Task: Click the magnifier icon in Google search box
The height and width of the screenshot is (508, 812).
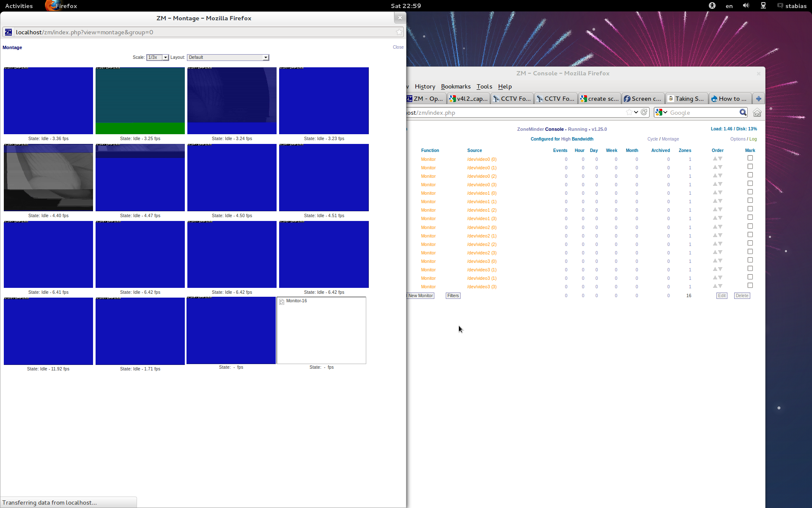Action: click(x=743, y=112)
